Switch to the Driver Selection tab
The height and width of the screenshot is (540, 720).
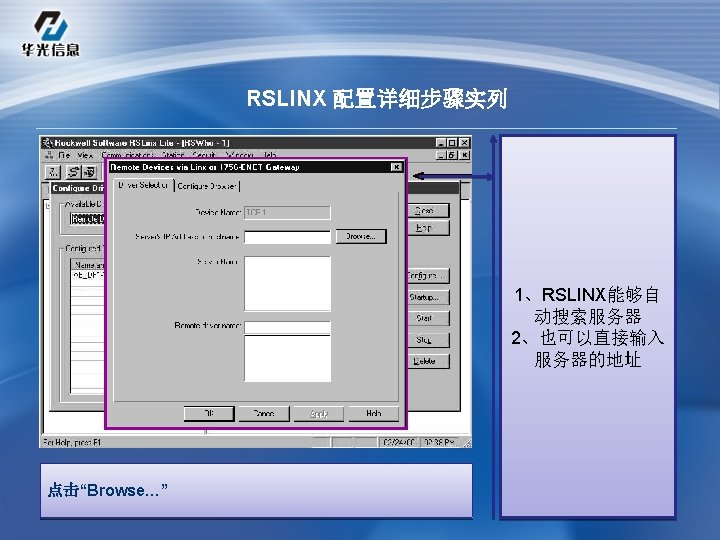tap(143, 185)
